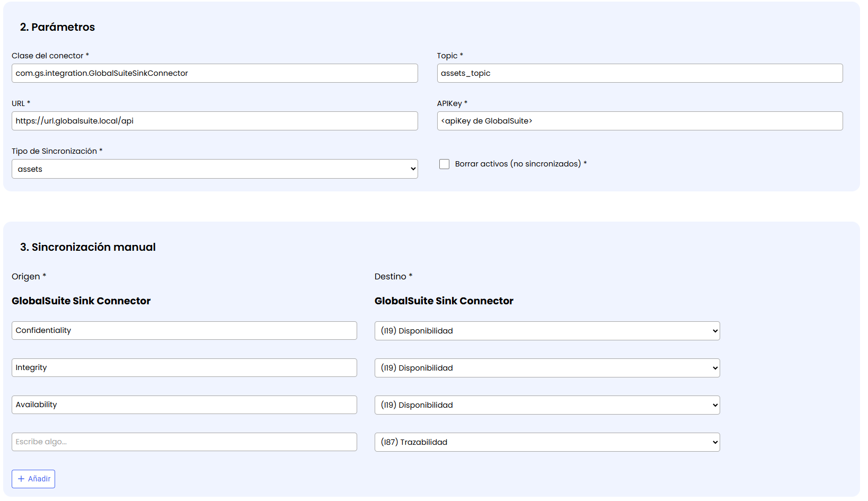Open the Destino dropdown beside Confidentiality
Image resolution: width=868 pixels, height=501 pixels.
[x=547, y=331]
